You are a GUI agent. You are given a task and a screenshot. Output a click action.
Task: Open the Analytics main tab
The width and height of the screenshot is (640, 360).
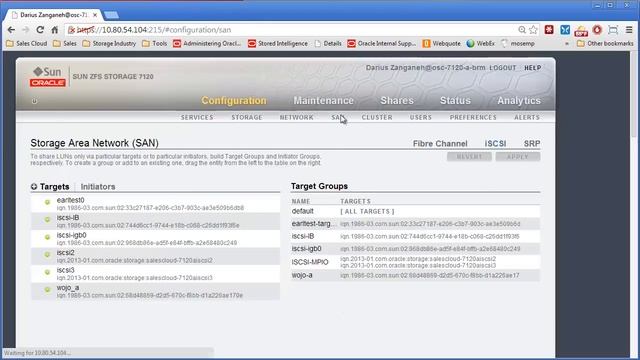tap(519, 100)
